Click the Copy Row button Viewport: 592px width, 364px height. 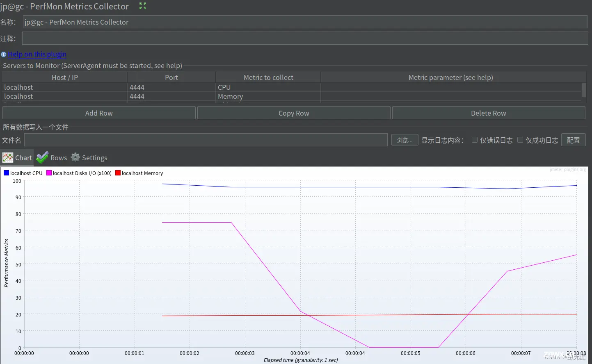(x=294, y=113)
